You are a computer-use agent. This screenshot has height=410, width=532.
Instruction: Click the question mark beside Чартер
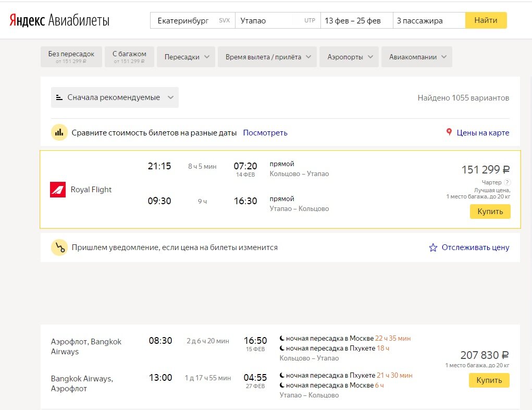pos(507,182)
